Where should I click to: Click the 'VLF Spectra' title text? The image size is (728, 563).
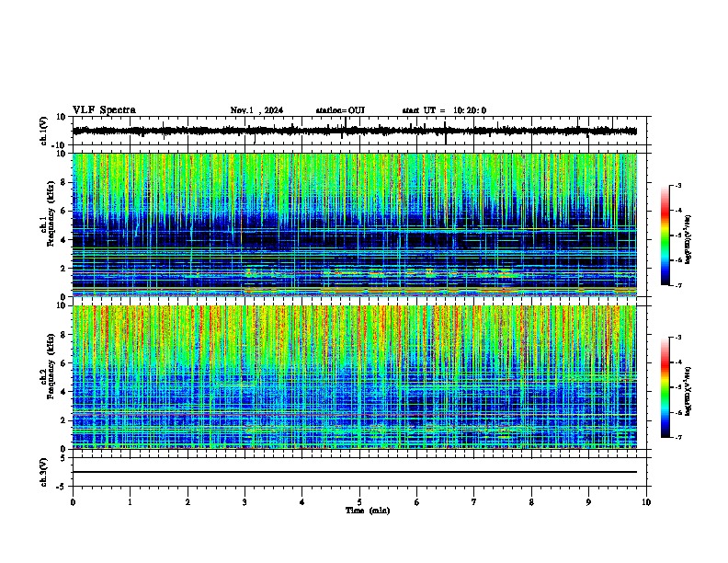(104, 110)
